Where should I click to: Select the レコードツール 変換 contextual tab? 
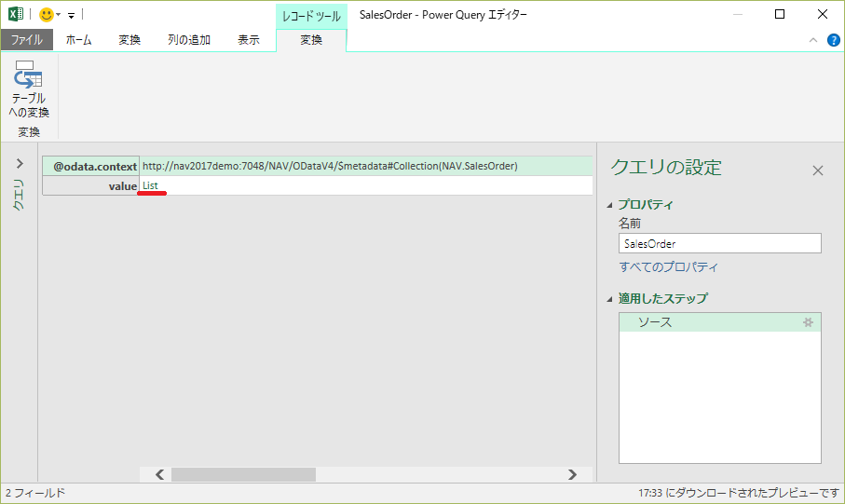pyautogui.click(x=311, y=40)
